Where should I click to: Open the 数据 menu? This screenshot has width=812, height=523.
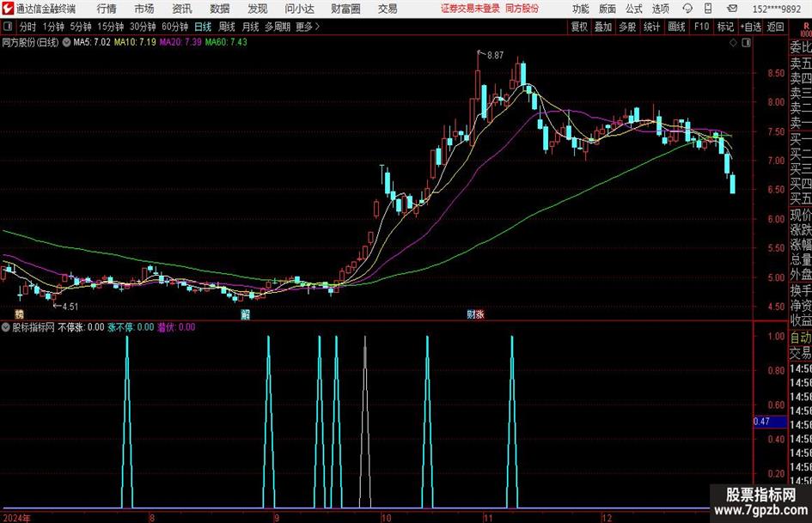[x=220, y=9]
